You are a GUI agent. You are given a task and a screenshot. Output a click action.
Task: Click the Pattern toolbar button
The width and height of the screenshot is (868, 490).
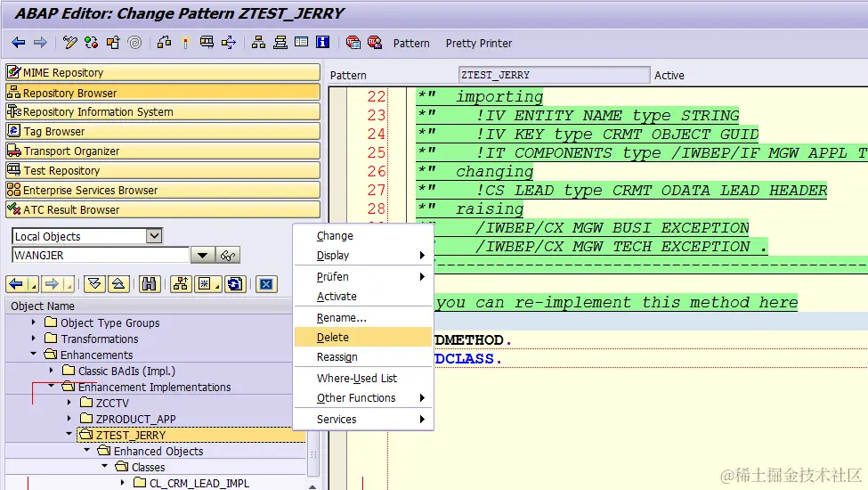[x=411, y=43]
